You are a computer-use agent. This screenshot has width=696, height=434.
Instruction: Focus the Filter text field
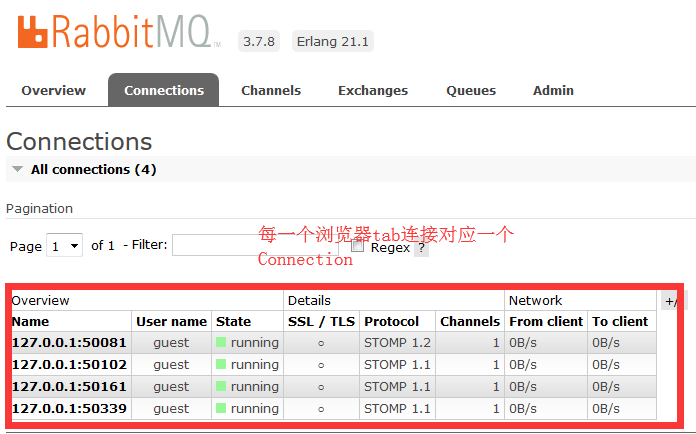[x=255, y=245]
